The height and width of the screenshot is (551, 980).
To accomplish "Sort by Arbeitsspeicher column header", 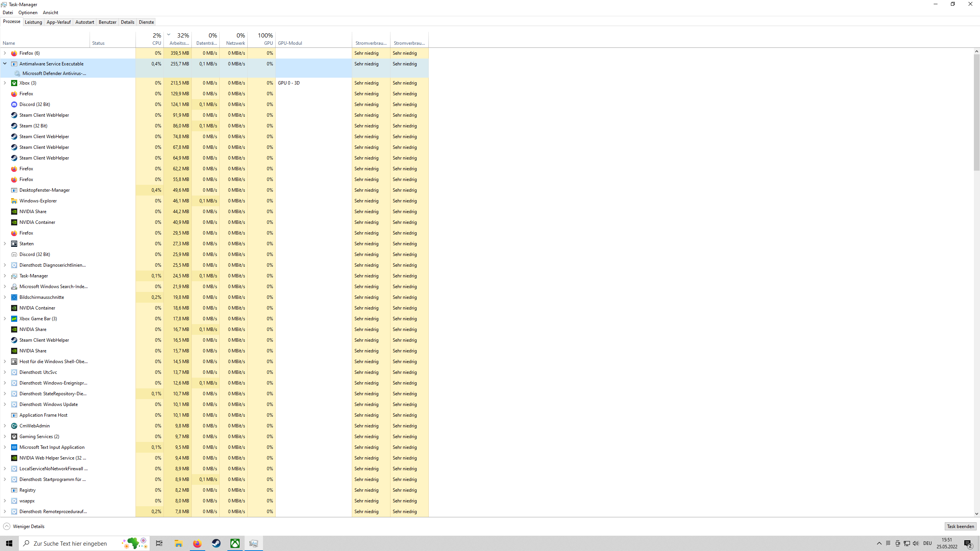I will point(178,39).
